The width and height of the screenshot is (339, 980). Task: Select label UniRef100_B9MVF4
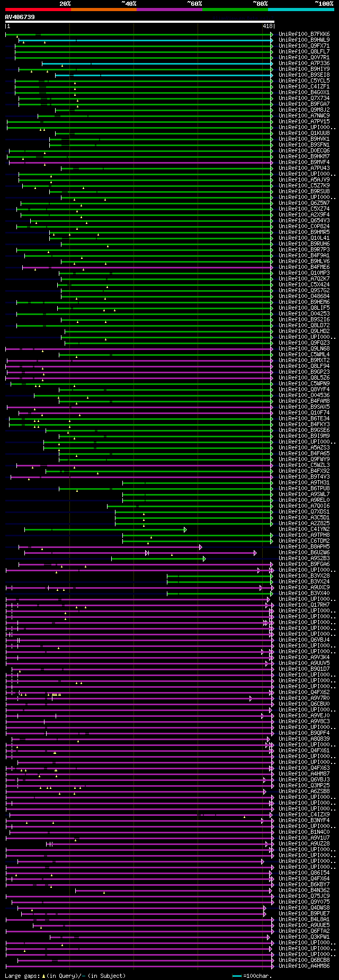tap(304, 162)
